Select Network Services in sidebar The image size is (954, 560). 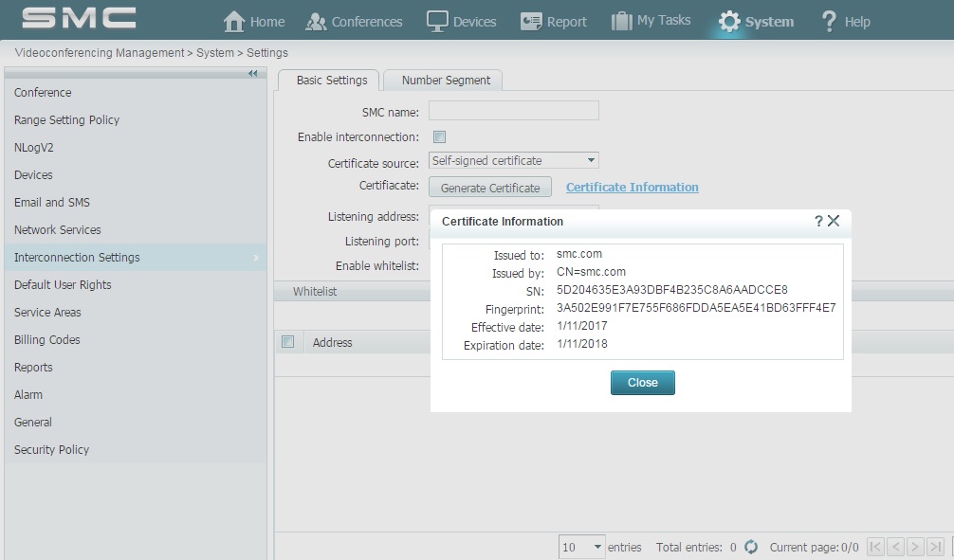(135, 230)
